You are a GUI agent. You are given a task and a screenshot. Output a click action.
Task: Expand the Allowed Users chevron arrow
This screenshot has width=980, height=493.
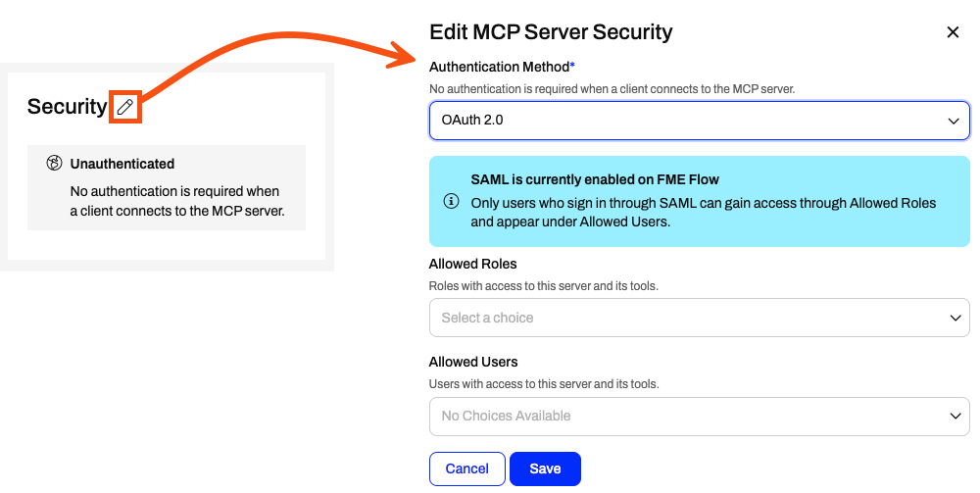click(x=955, y=417)
